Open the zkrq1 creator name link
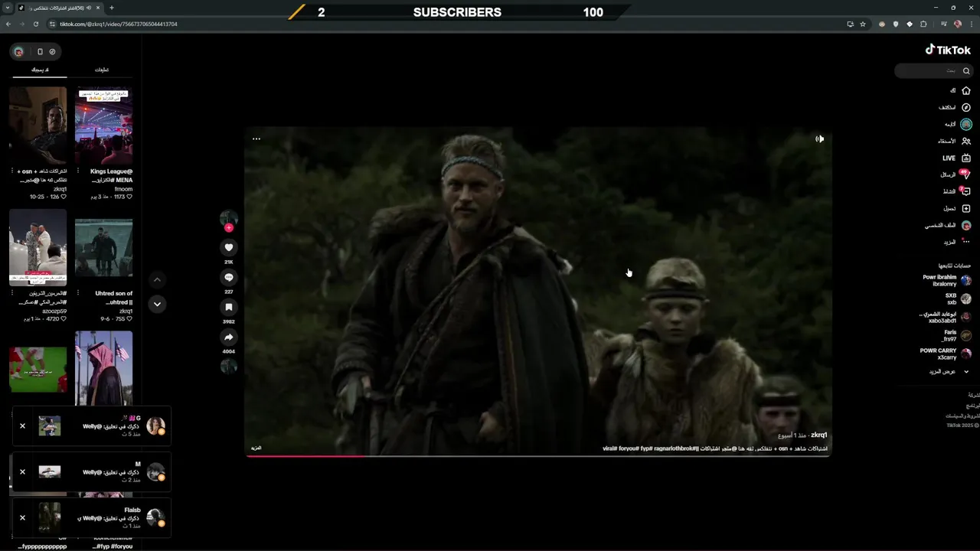Image resolution: width=980 pixels, height=551 pixels. [x=819, y=435]
